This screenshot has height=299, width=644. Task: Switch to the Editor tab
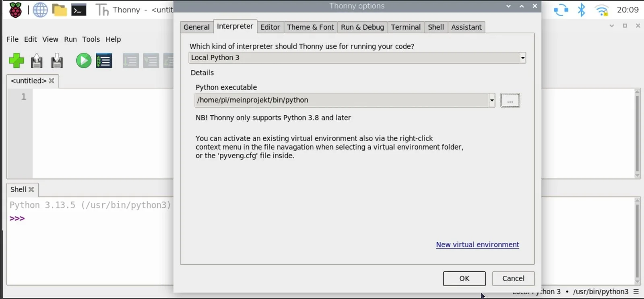tap(270, 27)
